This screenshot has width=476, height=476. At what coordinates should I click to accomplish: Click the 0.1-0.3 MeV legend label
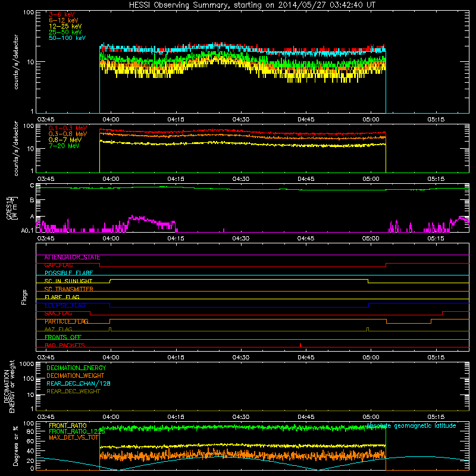pos(68,128)
